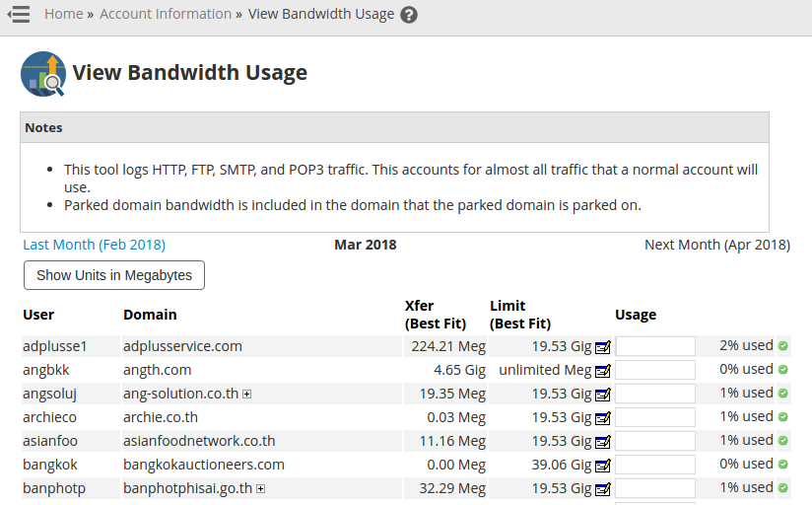
Task: Click usage bar for adplusservice.com
Action: [x=655, y=346]
